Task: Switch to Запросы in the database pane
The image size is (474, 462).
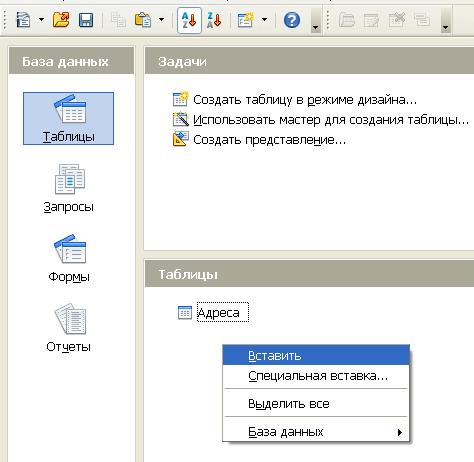Action: [x=69, y=188]
